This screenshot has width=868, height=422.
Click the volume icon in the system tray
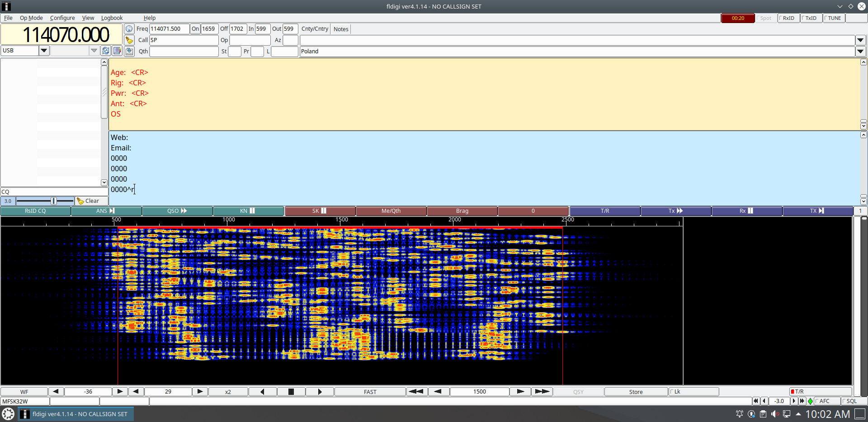pyautogui.click(x=774, y=414)
